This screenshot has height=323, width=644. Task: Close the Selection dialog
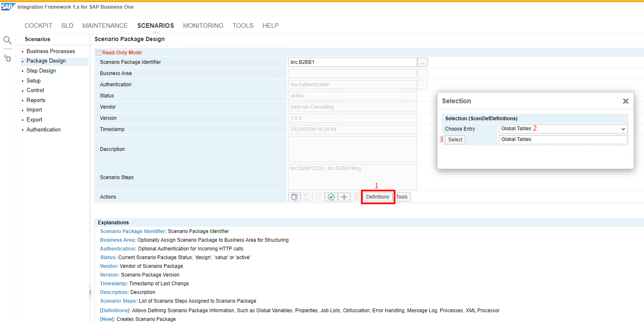tap(625, 101)
